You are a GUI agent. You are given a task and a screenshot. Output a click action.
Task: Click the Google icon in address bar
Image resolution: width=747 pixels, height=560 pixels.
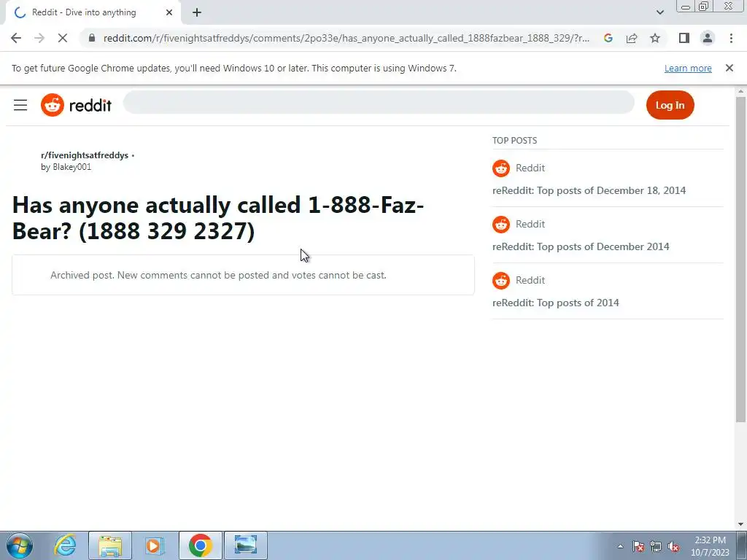(x=608, y=38)
